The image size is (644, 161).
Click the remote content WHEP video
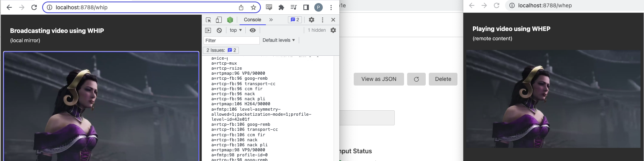553,99
